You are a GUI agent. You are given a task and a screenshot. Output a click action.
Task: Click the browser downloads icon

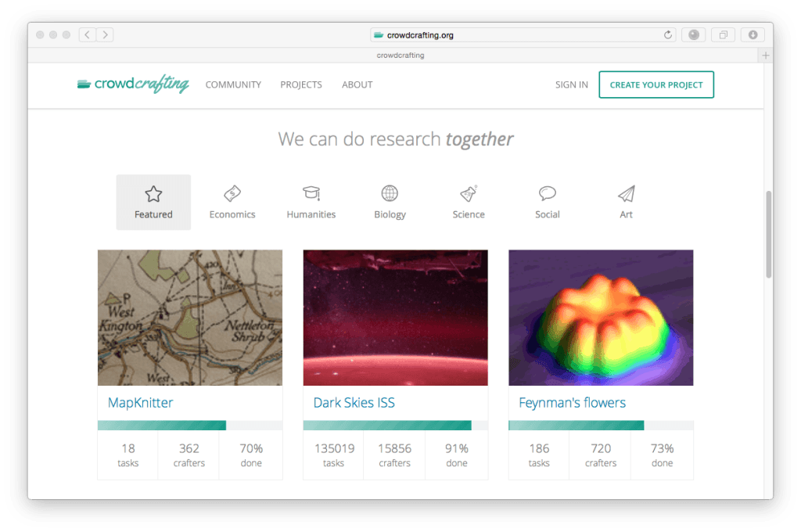[753, 34]
